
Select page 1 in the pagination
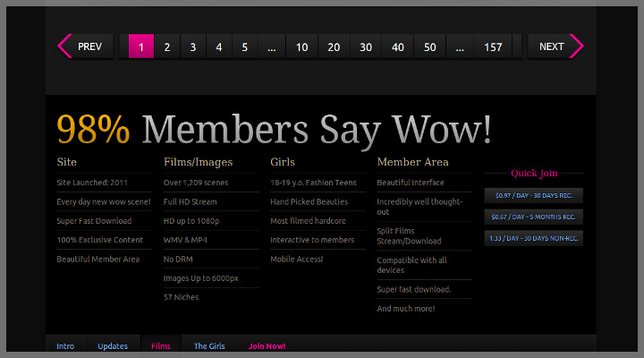click(141, 47)
